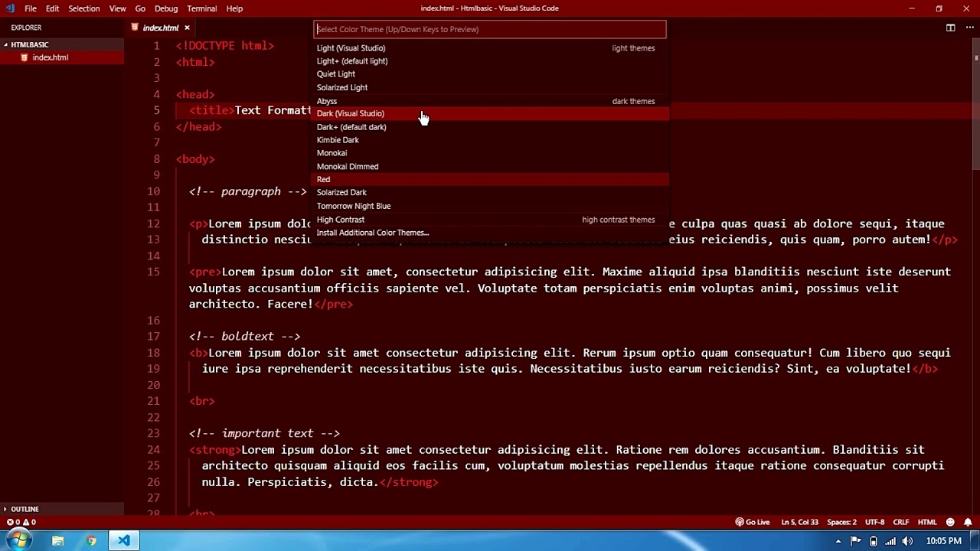This screenshot has width=980, height=551.
Task: Choose the Solarized Dark theme
Action: (x=491, y=192)
